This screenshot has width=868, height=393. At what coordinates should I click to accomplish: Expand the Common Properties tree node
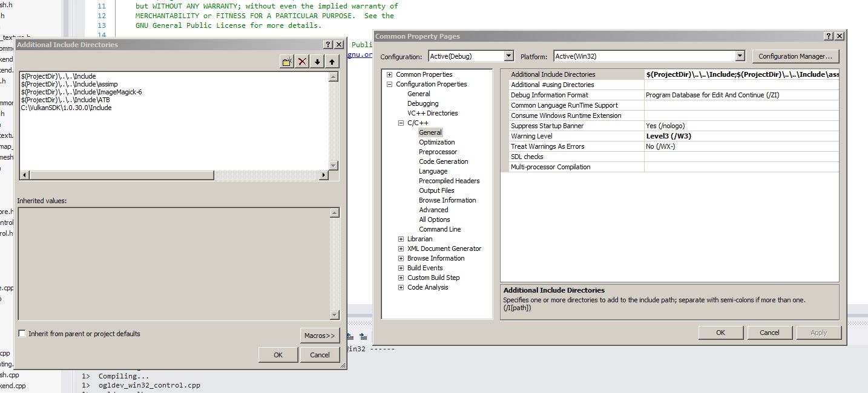tap(390, 75)
